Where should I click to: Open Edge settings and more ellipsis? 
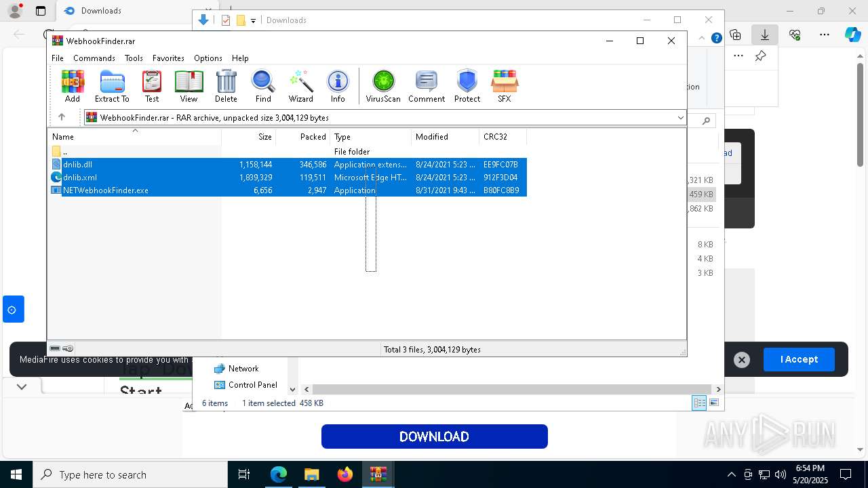pos(825,35)
